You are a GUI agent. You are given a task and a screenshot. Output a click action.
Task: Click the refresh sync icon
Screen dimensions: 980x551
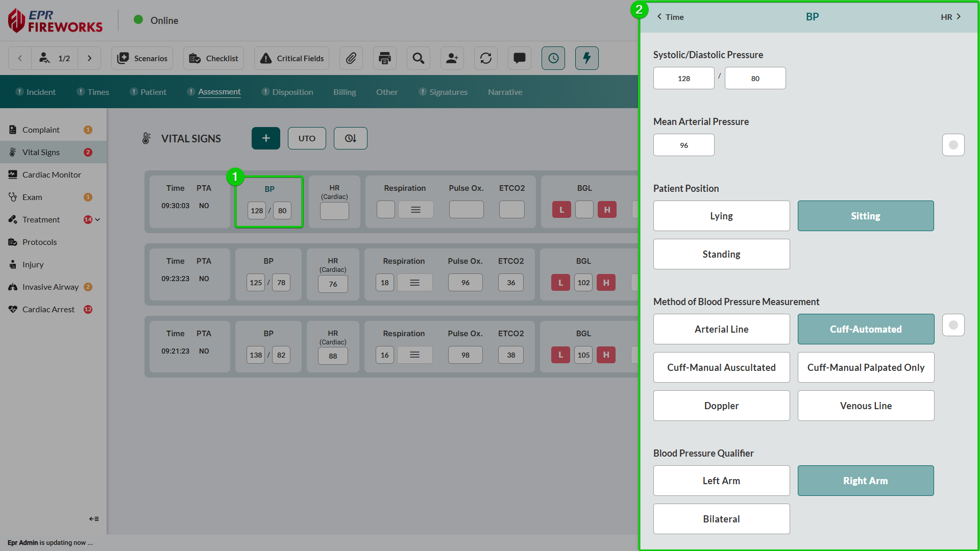pyautogui.click(x=486, y=58)
